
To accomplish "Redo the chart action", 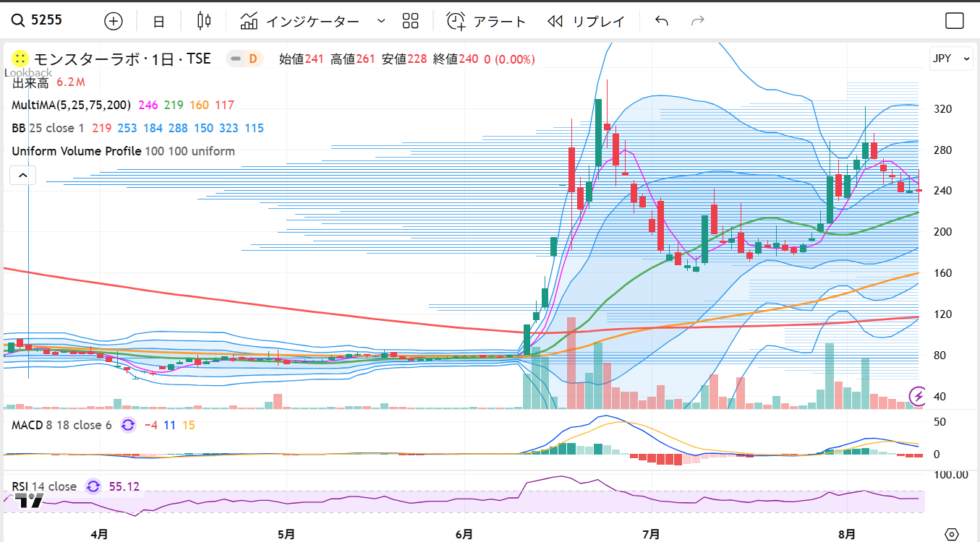I will click(x=697, y=21).
